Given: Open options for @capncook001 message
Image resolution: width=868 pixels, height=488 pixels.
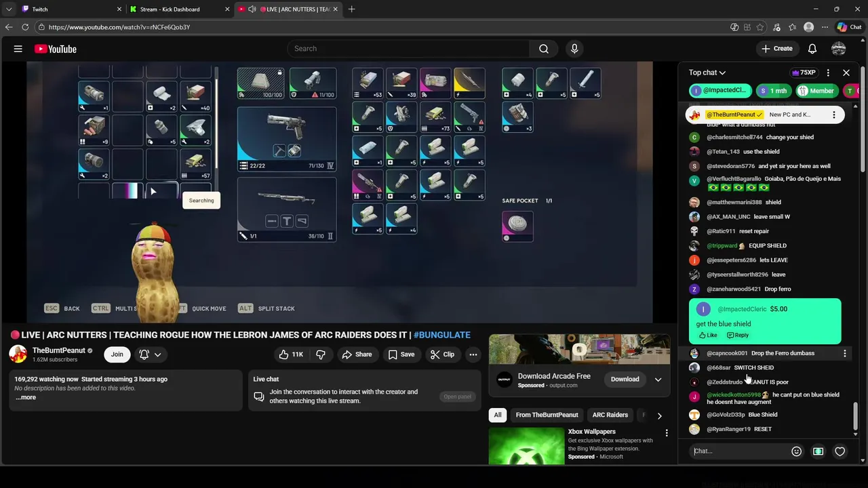Looking at the screenshot, I should pyautogui.click(x=845, y=353).
